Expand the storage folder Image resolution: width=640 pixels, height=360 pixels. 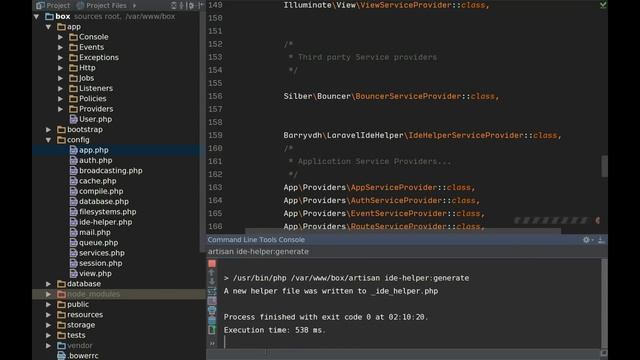[x=49, y=325]
